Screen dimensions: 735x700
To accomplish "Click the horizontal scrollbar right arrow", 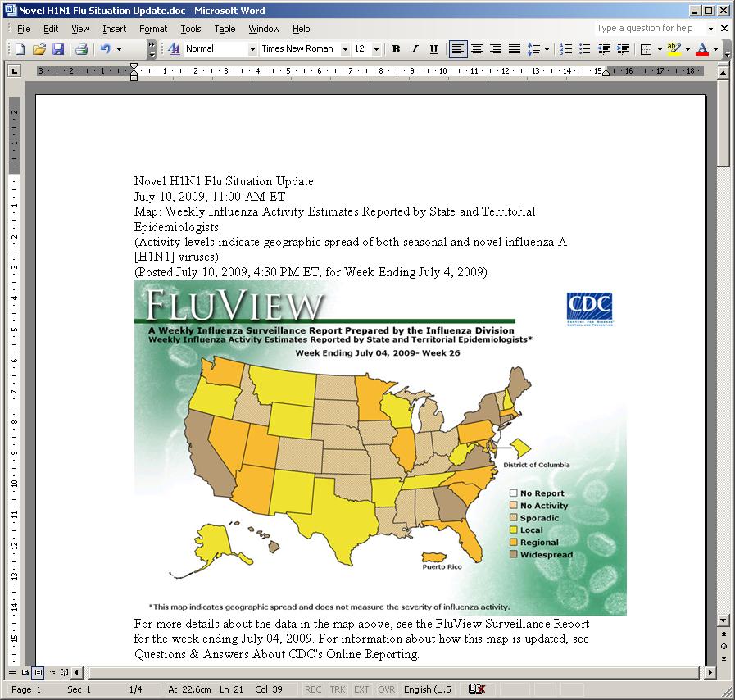I will coord(710,673).
